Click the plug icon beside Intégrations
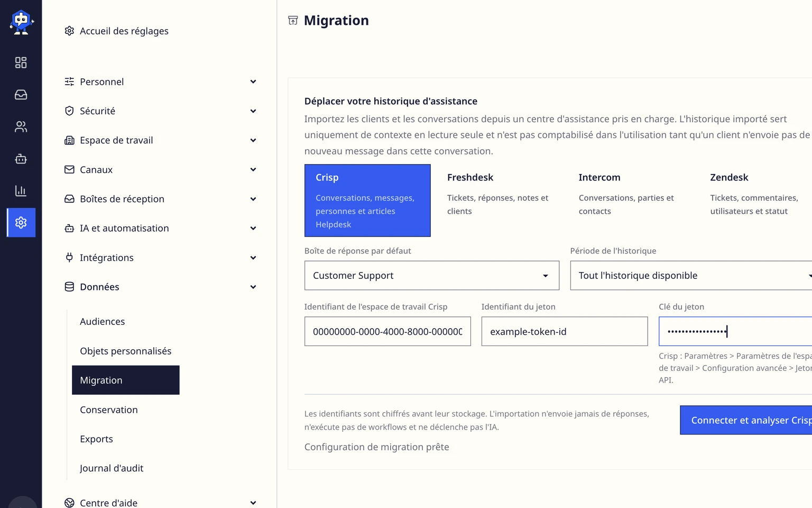The width and height of the screenshot is (812, 508). click(x=69, y=258)
